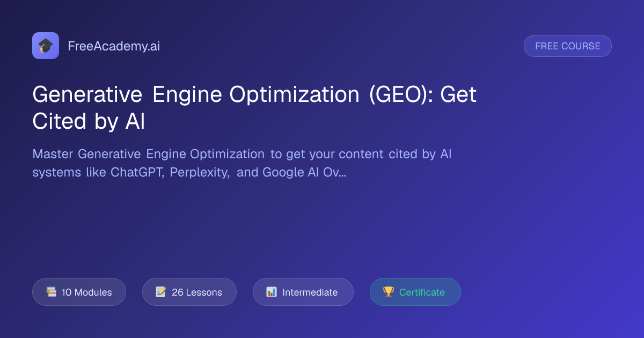Click the Generative Engine Optimization title line
The image size is (644, 338).
(254, 95)
